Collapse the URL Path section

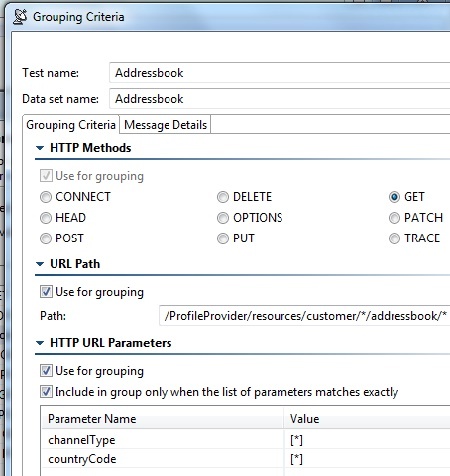[x=40, y=264]
